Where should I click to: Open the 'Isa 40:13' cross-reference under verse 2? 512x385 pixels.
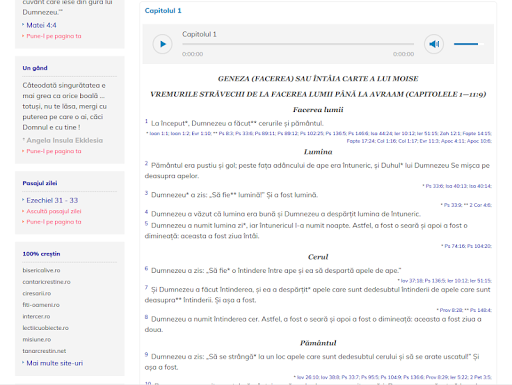(x=456, y=186)
